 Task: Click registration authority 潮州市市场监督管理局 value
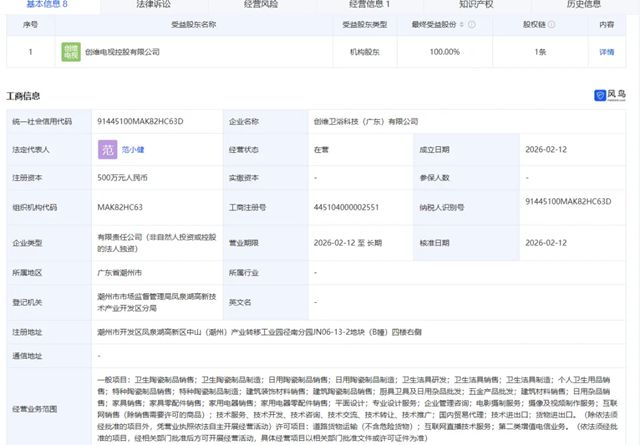click(157, 302)
